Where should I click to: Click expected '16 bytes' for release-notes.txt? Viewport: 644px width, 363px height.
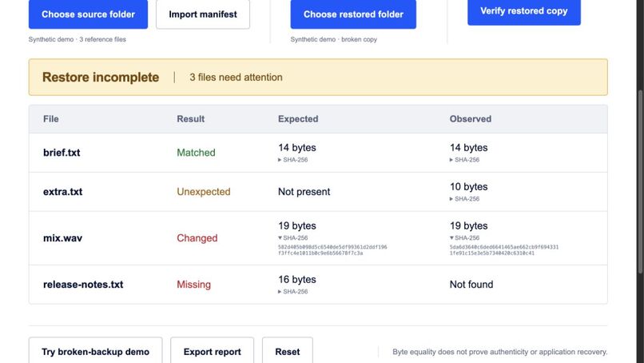tap(297, 280)
